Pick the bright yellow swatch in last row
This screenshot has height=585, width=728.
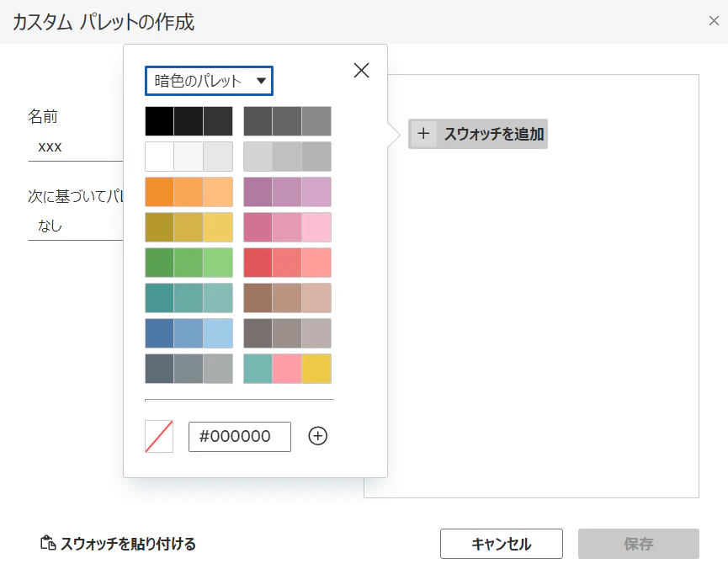click(316, 368)
